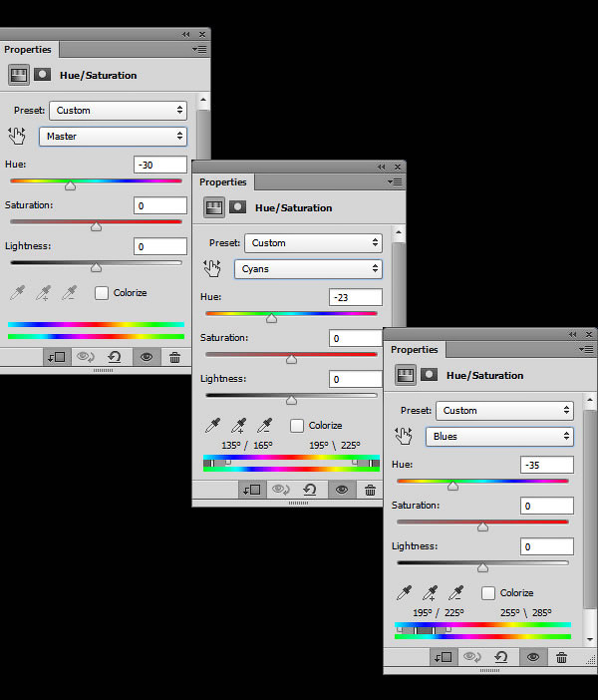Toggle layer visibility eye in Blues panel
Viewport: 598px width, 700px height.
pos(533,657)
